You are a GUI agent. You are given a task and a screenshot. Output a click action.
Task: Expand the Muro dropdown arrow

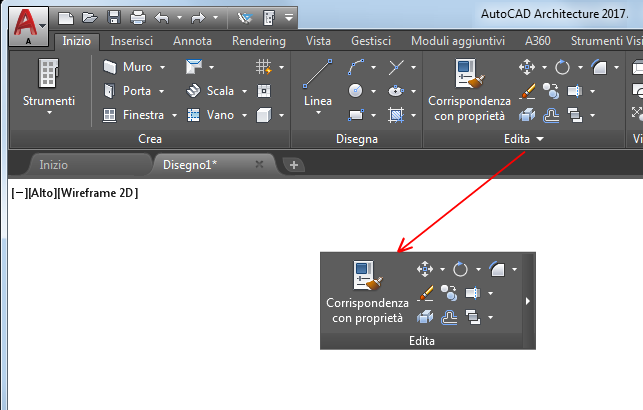click(162, 67)
